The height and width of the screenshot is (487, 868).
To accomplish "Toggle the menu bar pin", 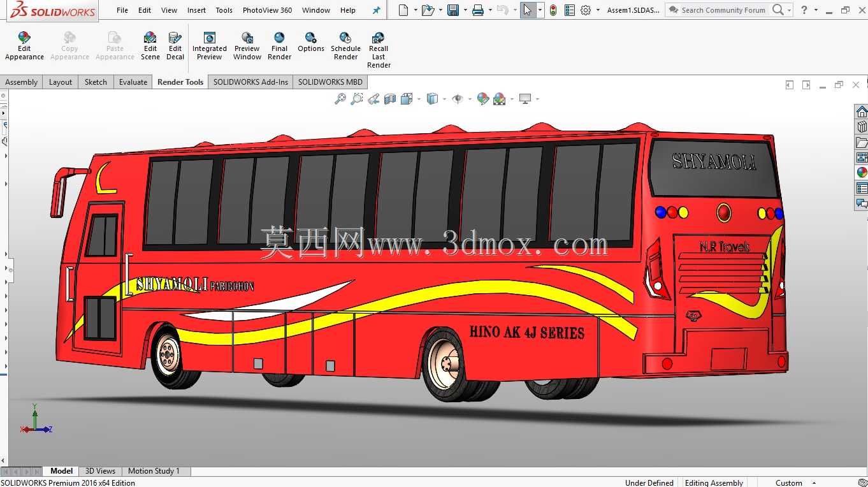I will [x=376, y=10].
